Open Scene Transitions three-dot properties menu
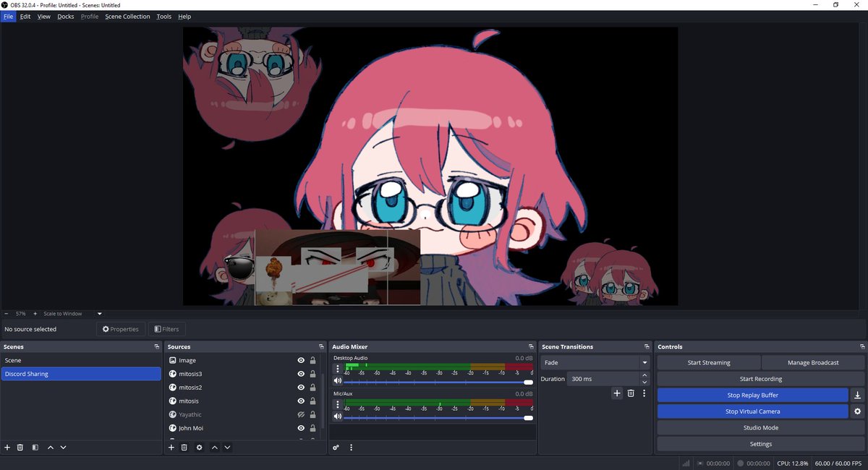Screen dimensions: 868x470 644,393
